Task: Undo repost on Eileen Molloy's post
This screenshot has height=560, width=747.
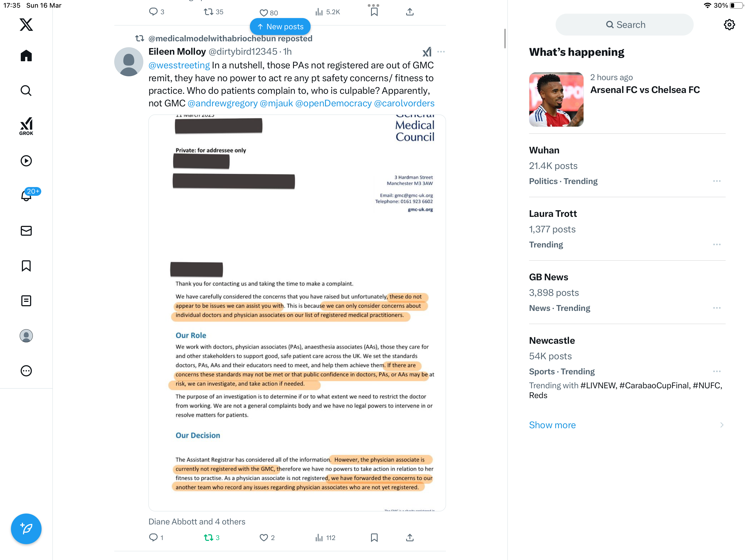Action: (208, 537)
